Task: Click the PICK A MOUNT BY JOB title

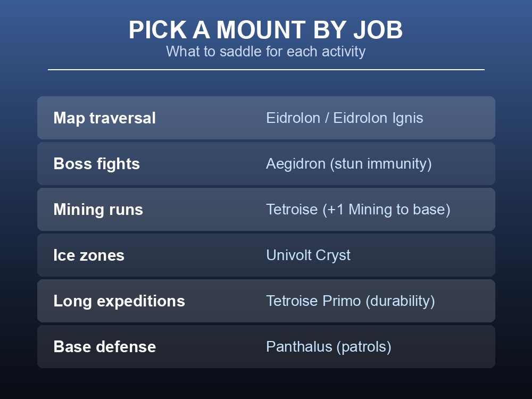Action: pos(265,30)
